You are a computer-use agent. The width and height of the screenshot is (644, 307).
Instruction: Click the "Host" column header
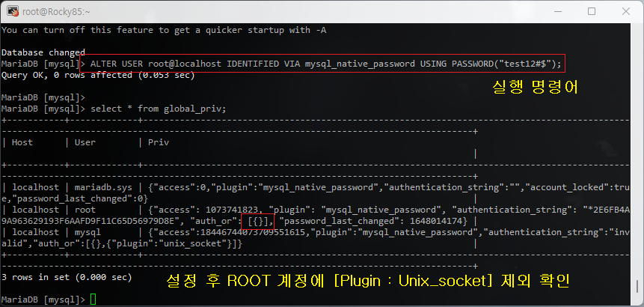tap(22, 142)
